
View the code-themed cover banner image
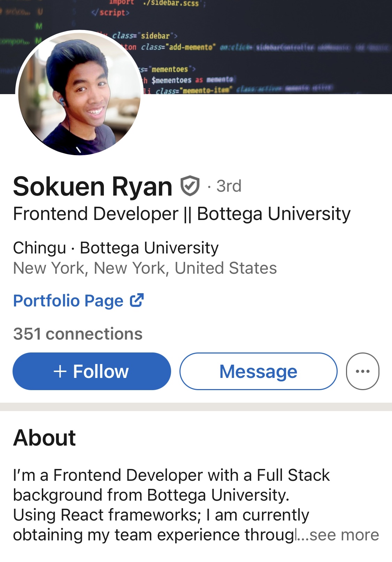point(265,45)
